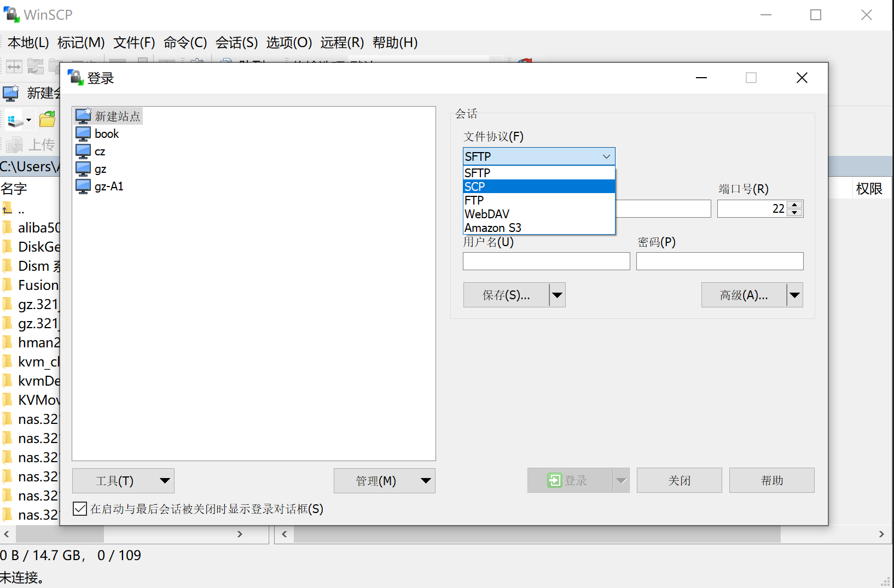Click the folder icon of DiskGe

point(7,246)
